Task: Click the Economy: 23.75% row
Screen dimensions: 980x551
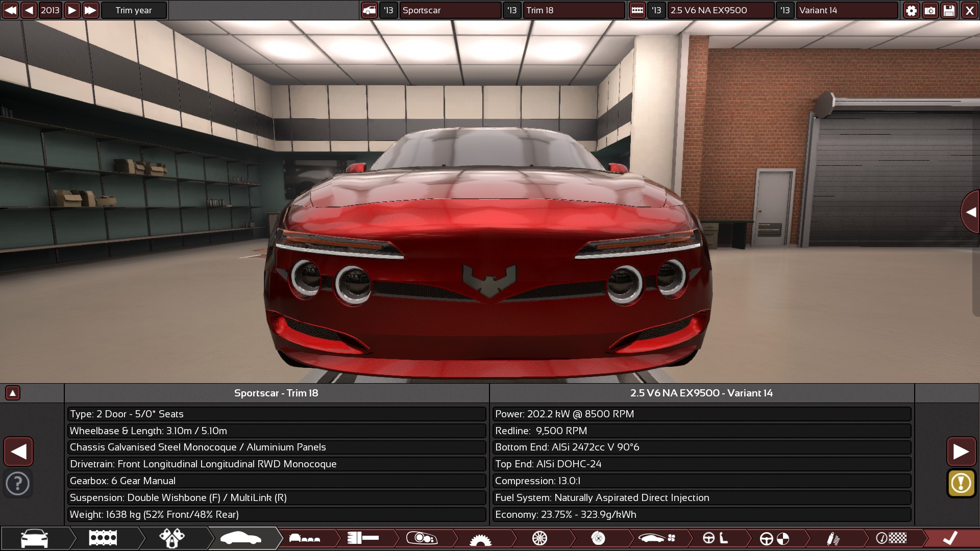Action: coord(702,515)
